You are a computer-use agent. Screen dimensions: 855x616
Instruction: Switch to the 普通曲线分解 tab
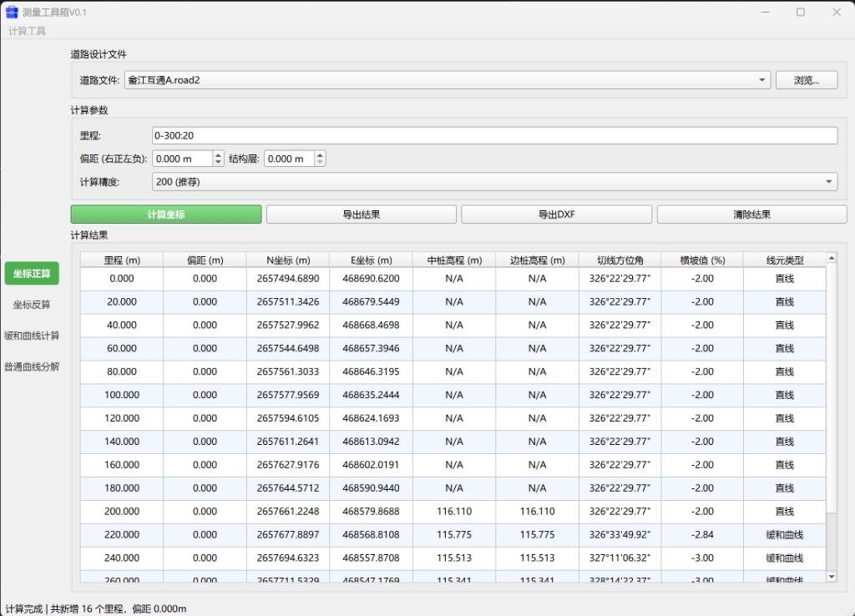32,366
